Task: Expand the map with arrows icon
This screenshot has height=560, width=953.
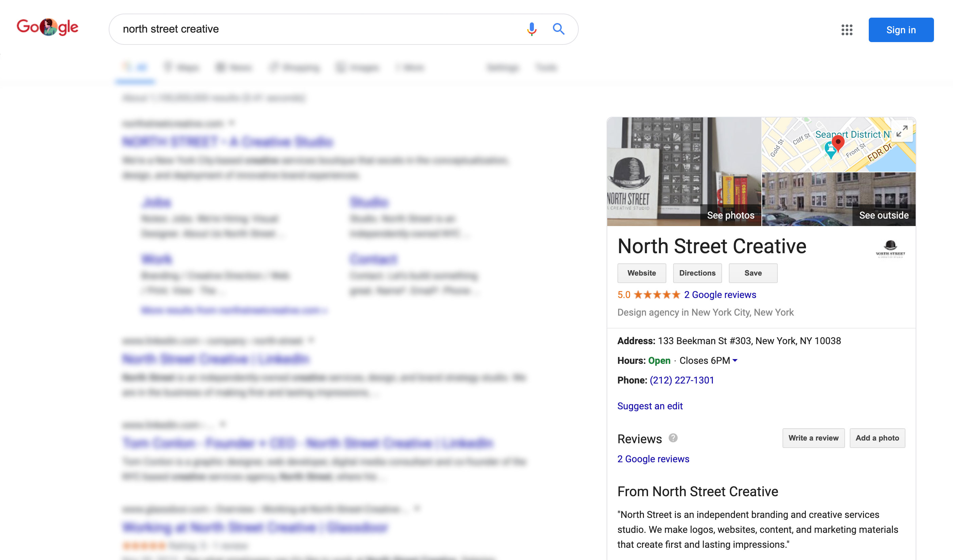Action: tap(902, 131)
